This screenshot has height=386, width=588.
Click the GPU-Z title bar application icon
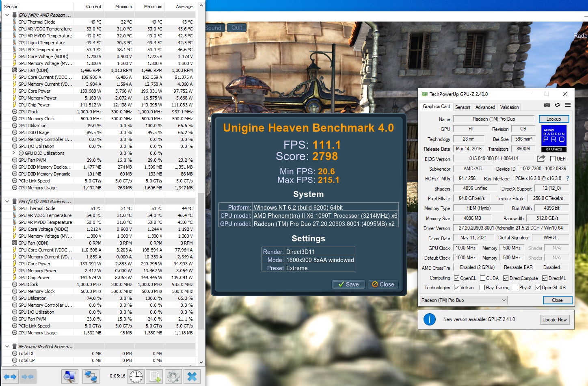[x=425, y=94]
